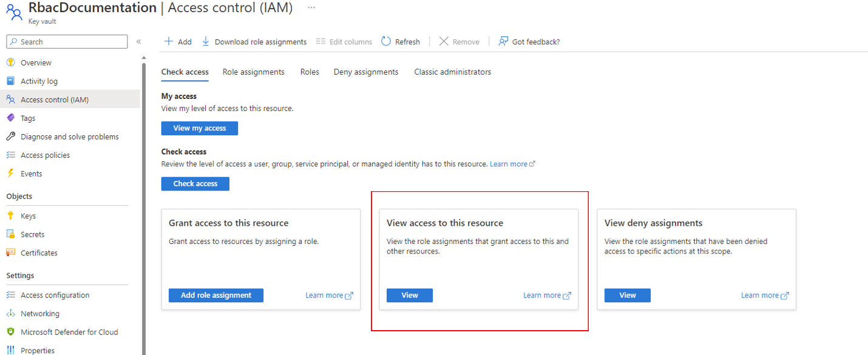Open the ellipsis more options menu
This screenshot has height=355, width=868.
point(311,8)
